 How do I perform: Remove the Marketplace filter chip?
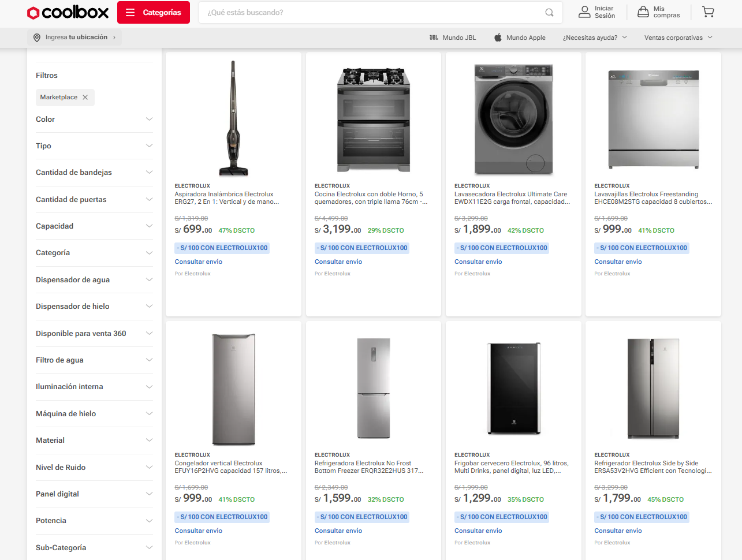click(x=85, y=98)
